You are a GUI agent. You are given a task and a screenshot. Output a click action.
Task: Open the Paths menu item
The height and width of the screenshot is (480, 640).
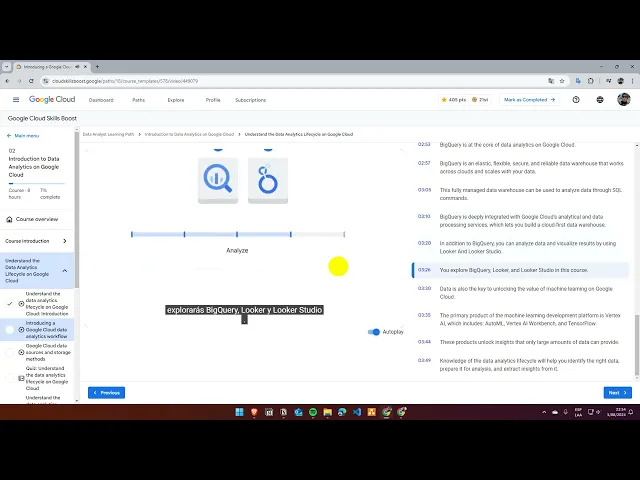[x=138, y=100]
